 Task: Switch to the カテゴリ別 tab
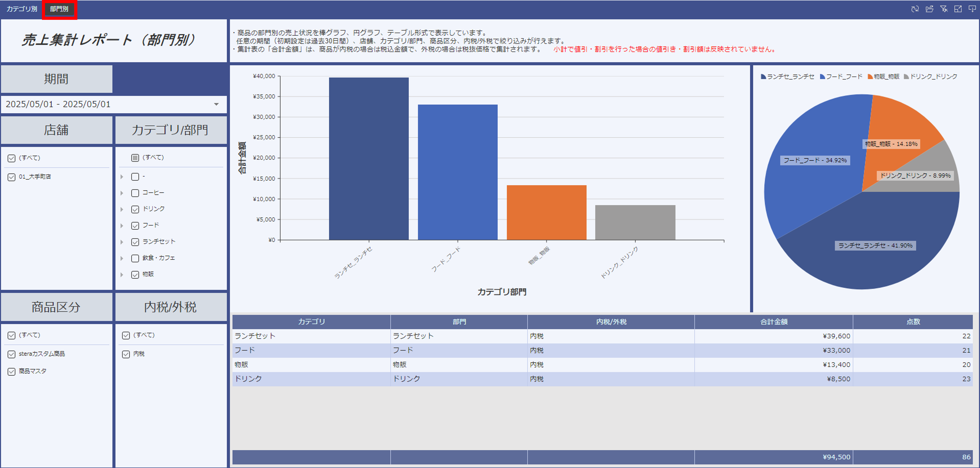[22, 9]
